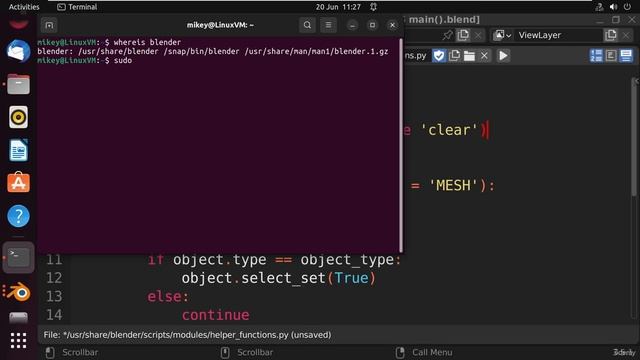Launch Rhythmbox from the dock
This screenshot has width=640, height=360.
[x=18, y=117]
